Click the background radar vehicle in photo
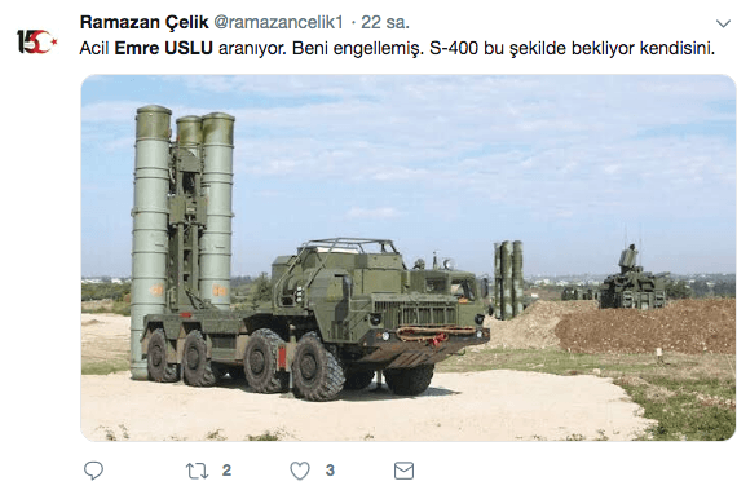The width and height of the screenshot is (750, 490). (x=633, y=278)
